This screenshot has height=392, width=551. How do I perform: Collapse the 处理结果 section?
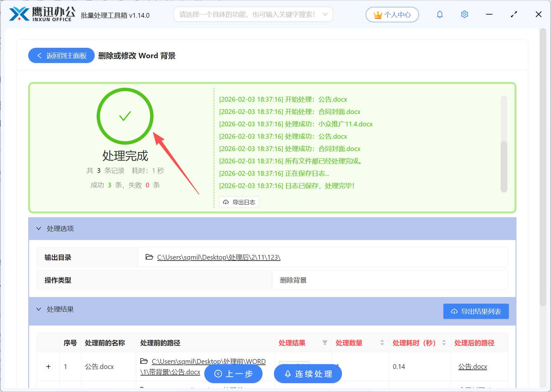coord(38,309)
